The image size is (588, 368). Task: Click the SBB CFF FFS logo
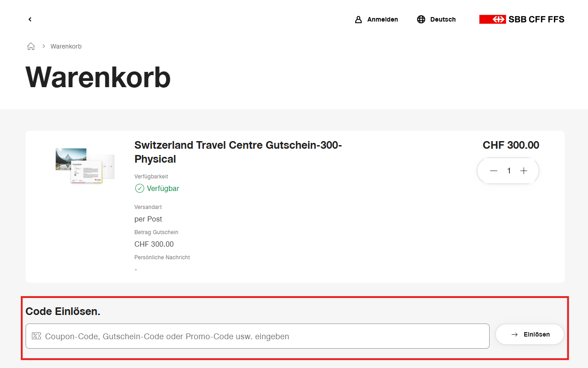pos(522,19)
